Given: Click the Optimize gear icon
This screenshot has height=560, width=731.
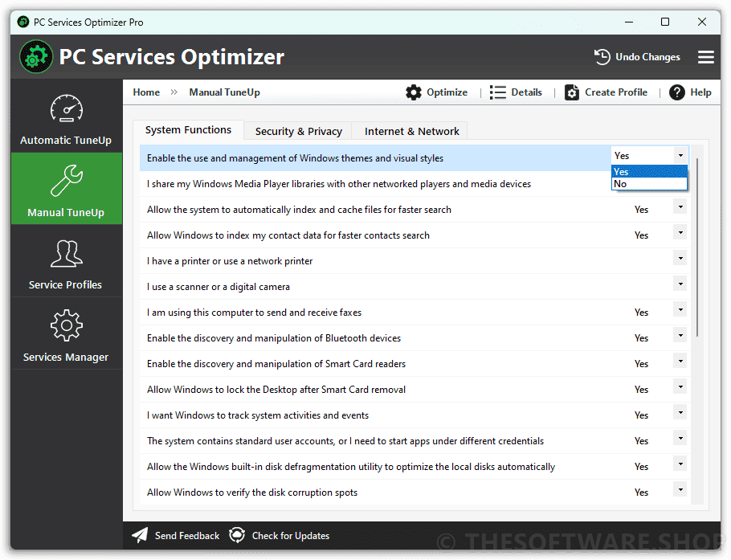Looking at the screenshot, I should tap(413, 92).
